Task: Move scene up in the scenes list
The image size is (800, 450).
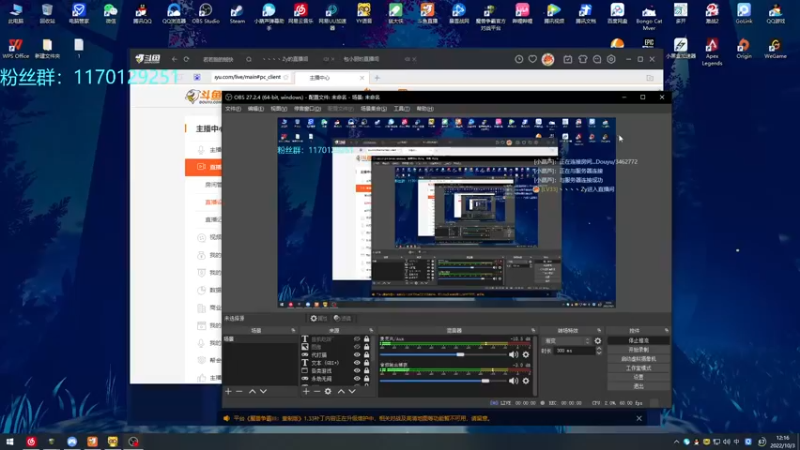Action: (252, 391)
